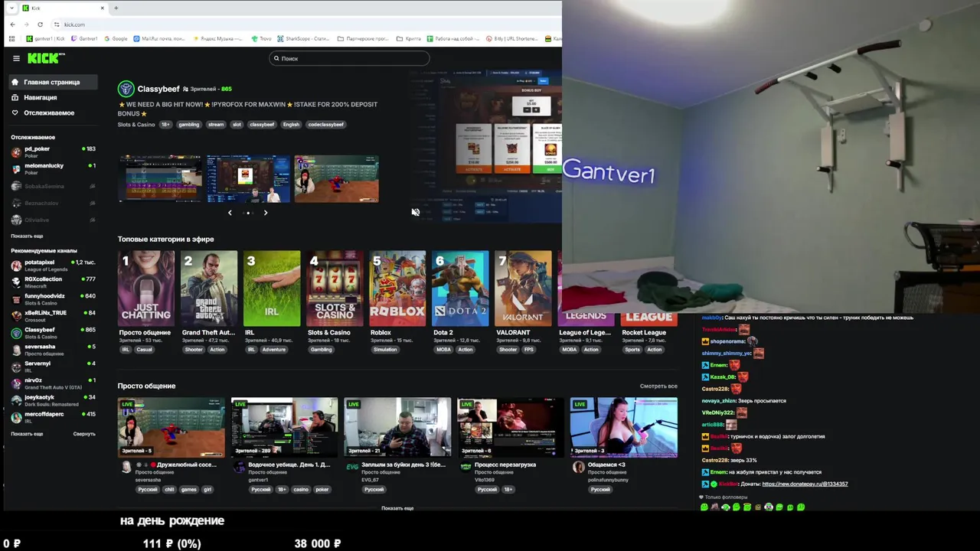This screenshot has height=551, width=980.
Task: Click ROXcollection channel avatar
Action: (16, 282)
